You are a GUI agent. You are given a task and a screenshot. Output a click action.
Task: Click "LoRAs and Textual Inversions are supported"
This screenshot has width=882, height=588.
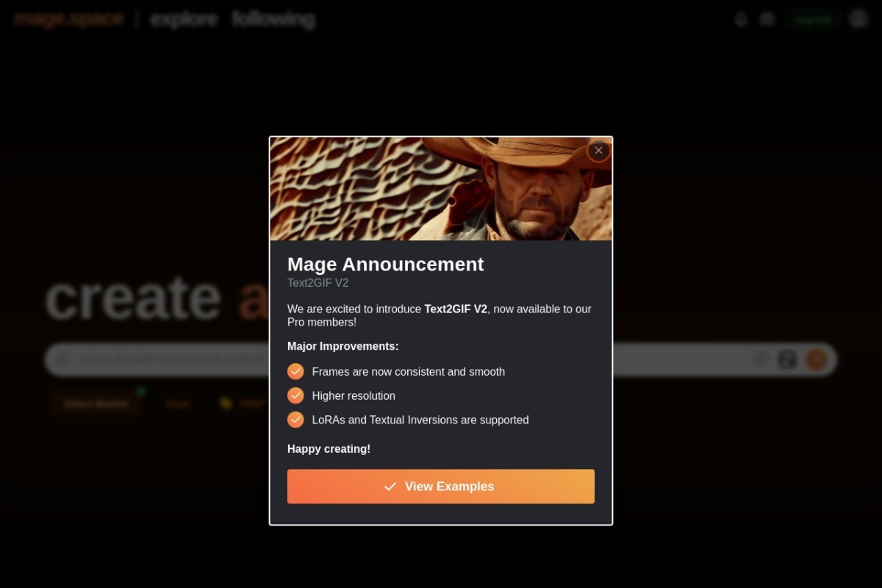tap(420, 420)
